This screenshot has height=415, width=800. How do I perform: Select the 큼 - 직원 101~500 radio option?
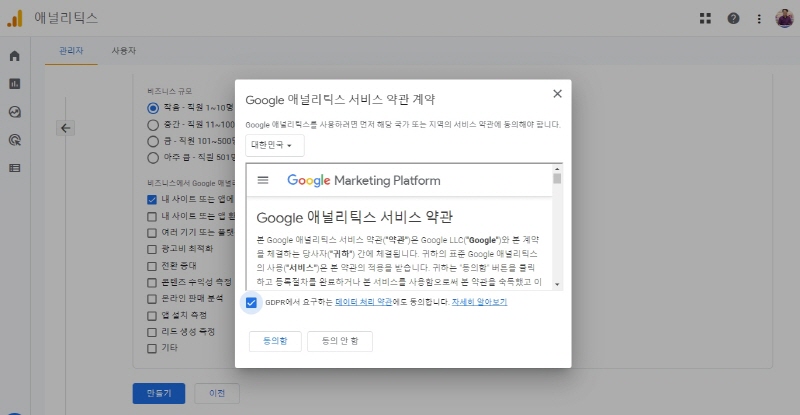point(153,141)
